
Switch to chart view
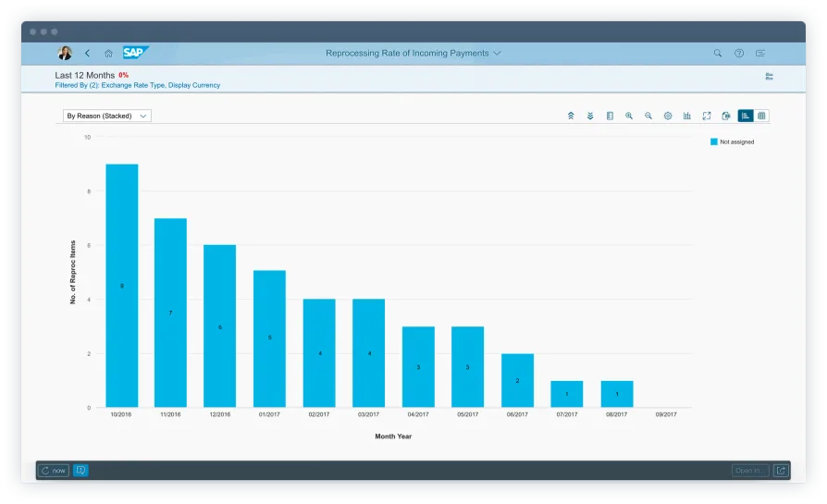[x=746, y=117]
